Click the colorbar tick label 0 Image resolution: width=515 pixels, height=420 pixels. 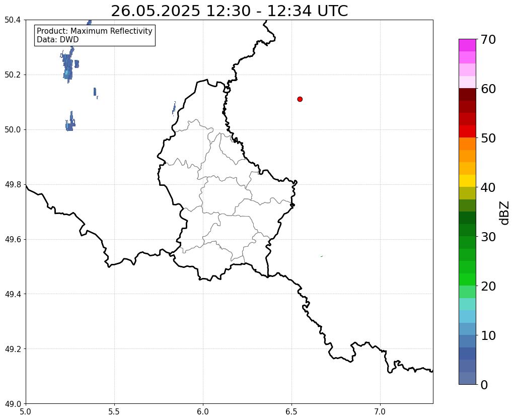point(484,385)
